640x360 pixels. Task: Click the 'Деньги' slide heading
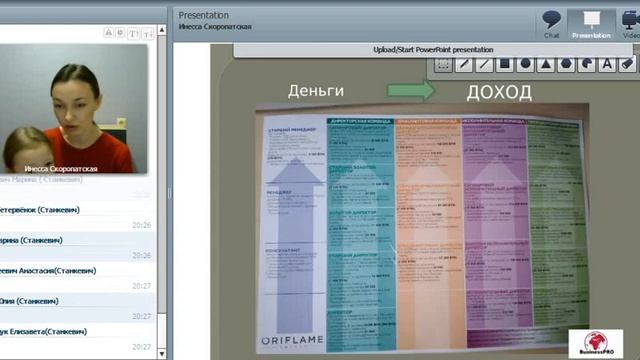[316, 91]
